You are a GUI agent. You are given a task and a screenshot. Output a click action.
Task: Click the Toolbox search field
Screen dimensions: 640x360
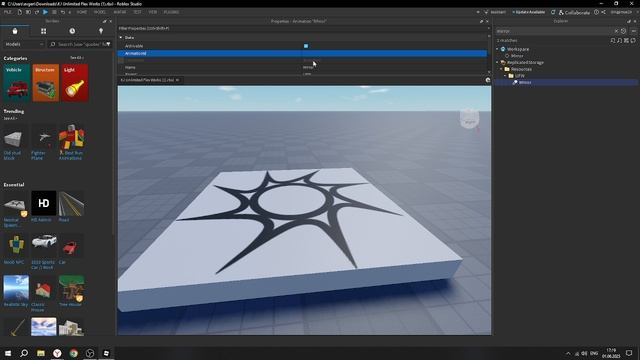(x=80, y=44)
